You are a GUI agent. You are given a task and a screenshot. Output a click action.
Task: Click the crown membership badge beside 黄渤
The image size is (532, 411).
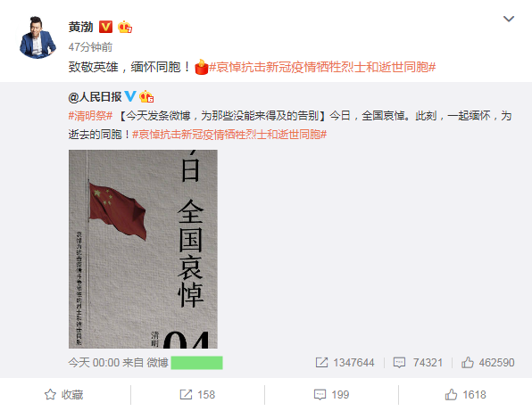point(125,27)
